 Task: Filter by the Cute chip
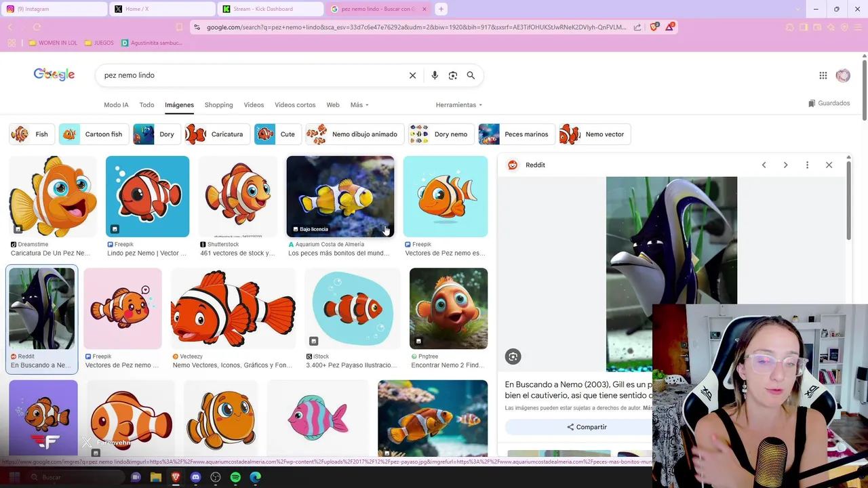click(x=278, y=134)
